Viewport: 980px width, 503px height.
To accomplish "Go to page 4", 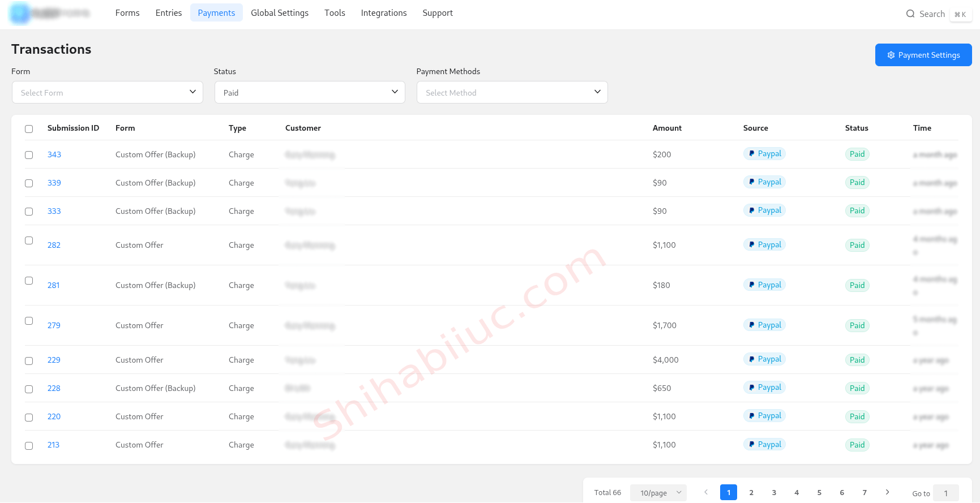I will [797, 492].
